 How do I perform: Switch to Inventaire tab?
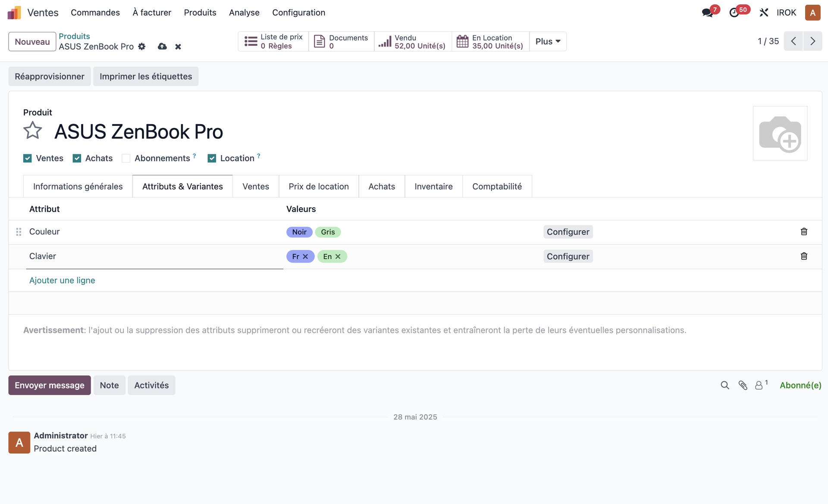tap(433, 186)
